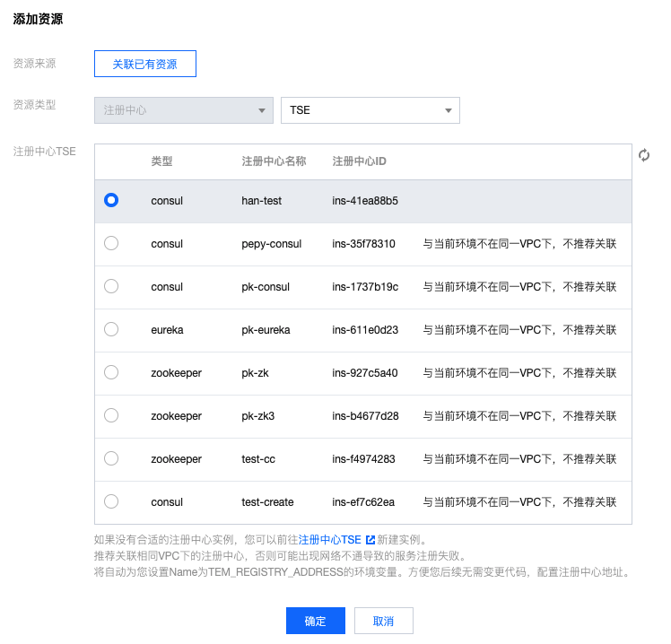Viewport: 671px width, 644px height.
Task: Choose the pk-zk3 radio button
Action: pyautogui.click(x=111, y=415)
